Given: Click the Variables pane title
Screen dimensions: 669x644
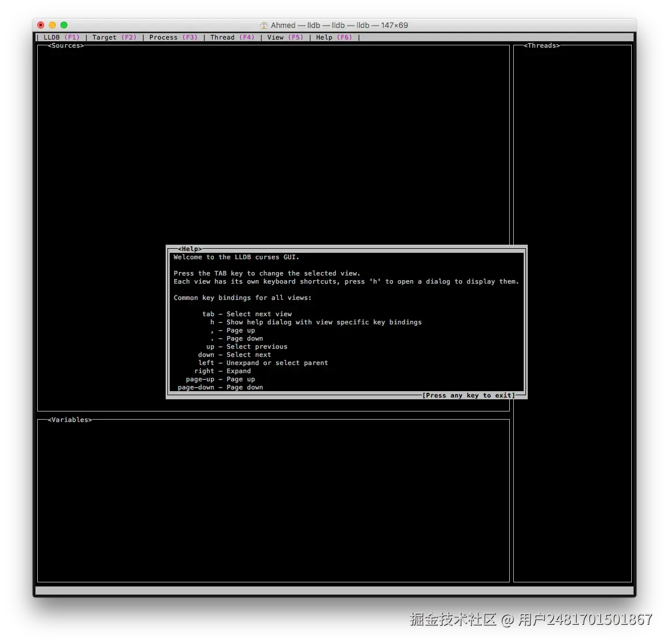Looking at the screenshot, I should click(x=70, y=420).
